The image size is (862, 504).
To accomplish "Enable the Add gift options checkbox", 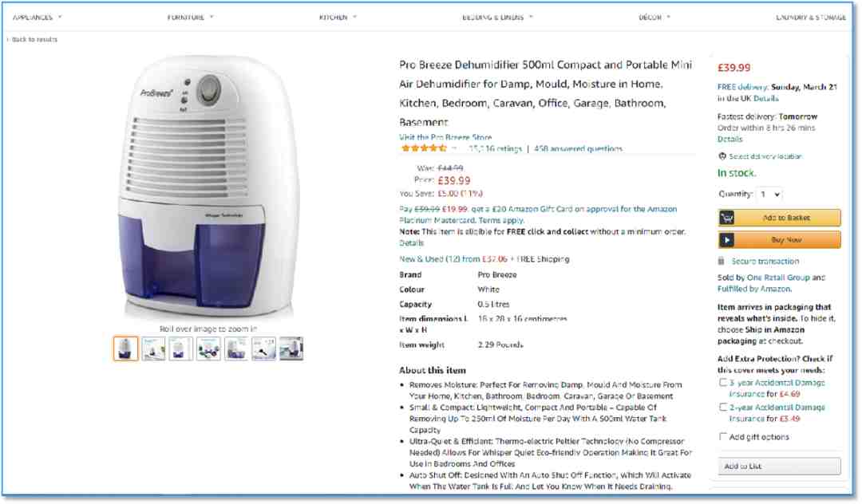I will (723, 436).
